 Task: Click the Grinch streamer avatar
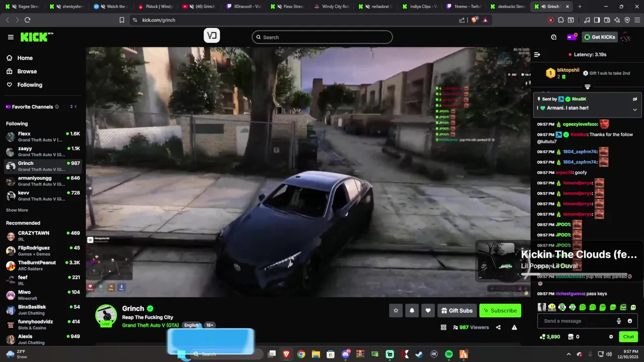pos(106,315)
